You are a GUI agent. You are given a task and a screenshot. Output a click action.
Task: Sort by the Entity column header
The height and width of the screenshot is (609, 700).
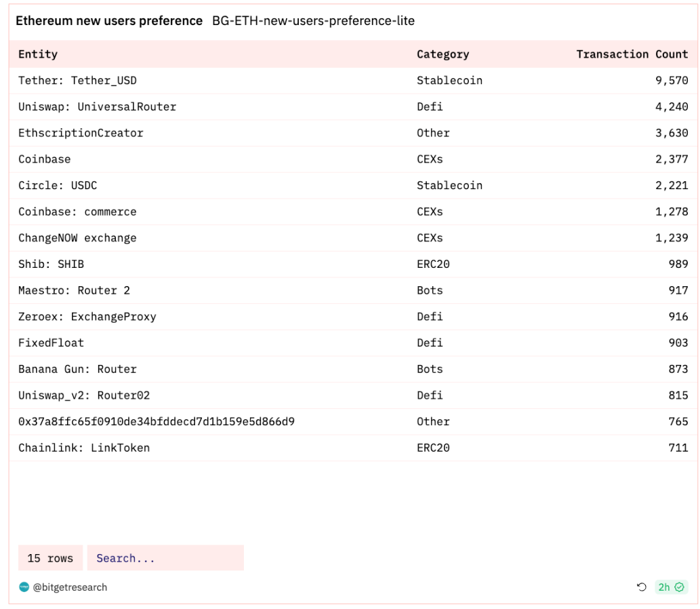[x=38, y=54]
